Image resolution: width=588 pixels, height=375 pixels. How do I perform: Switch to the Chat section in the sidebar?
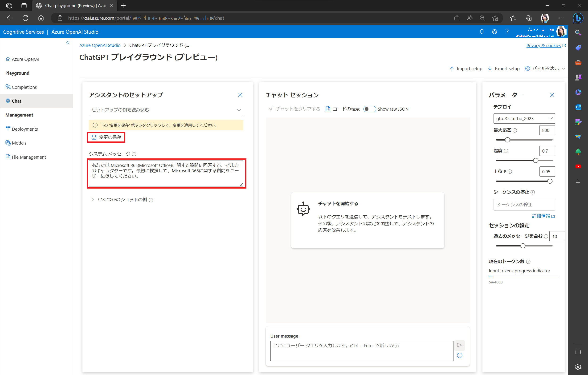16,101
